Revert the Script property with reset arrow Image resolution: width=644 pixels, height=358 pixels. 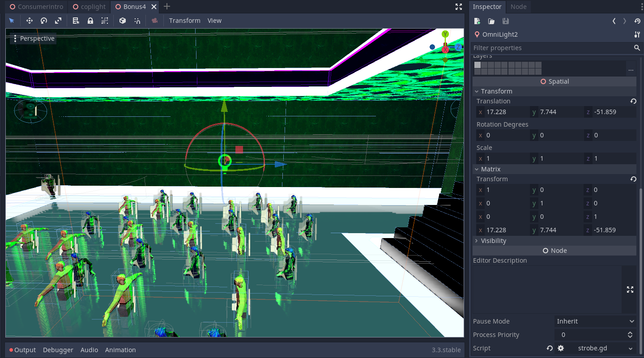[x=550, y=348]
